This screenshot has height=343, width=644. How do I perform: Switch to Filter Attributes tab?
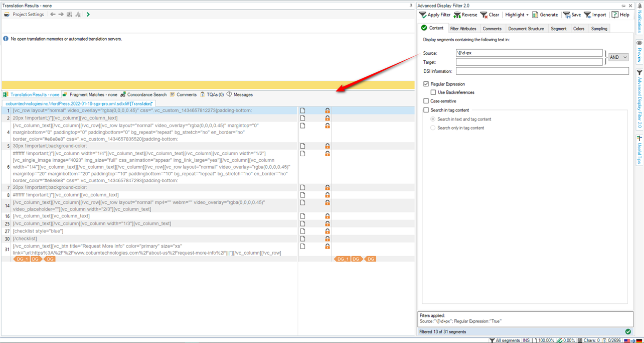[x=463, y=29]
